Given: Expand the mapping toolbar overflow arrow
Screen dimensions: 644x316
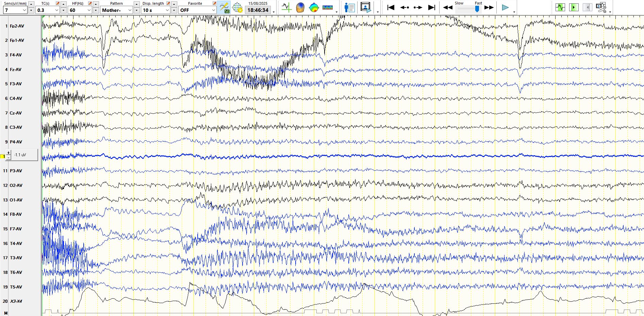Looking at the screenshot, I should coord(337,12).
